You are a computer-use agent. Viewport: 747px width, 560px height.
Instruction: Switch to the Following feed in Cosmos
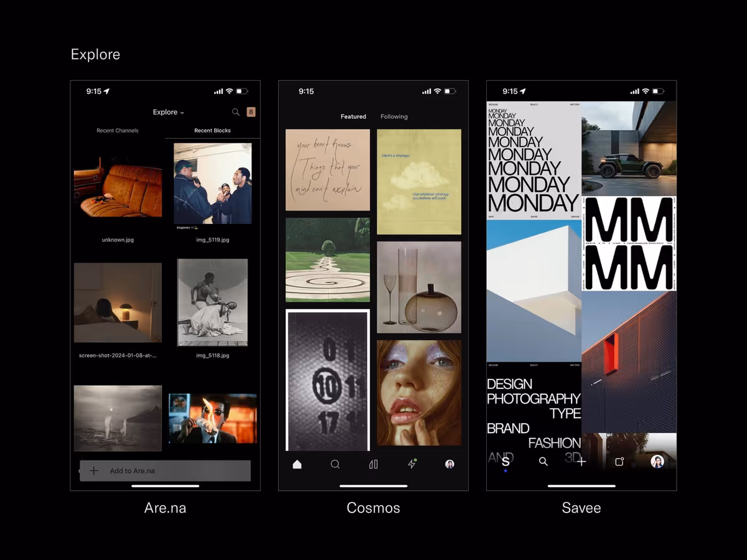pyautogui.click(x=394, y=117)
